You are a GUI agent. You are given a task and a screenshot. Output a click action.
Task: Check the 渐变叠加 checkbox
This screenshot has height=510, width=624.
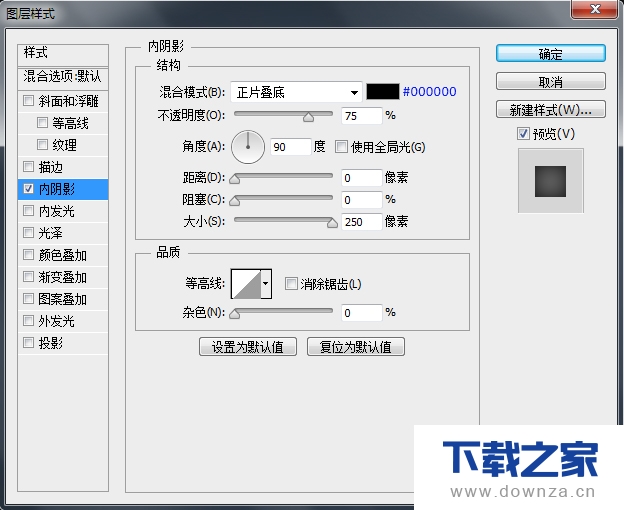pyautogui.click(x=28, y=276)
